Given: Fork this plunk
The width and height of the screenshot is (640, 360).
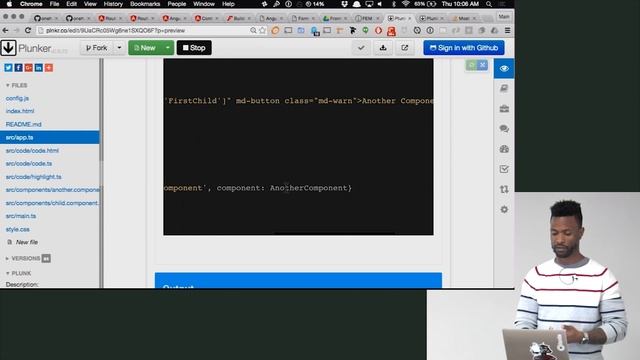Looking at the screenshot, I should coord(96,48).
